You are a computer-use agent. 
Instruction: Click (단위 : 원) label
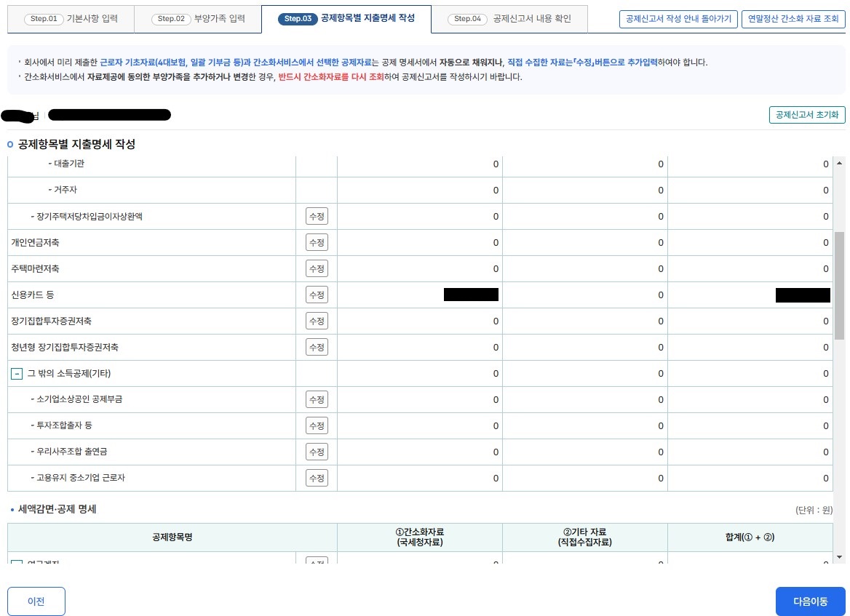coord(814,510)
